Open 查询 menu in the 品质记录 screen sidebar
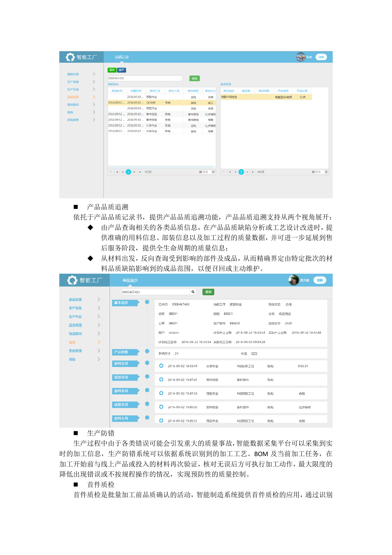The width and height of the screenshot is (392, 555). point(70,112)
